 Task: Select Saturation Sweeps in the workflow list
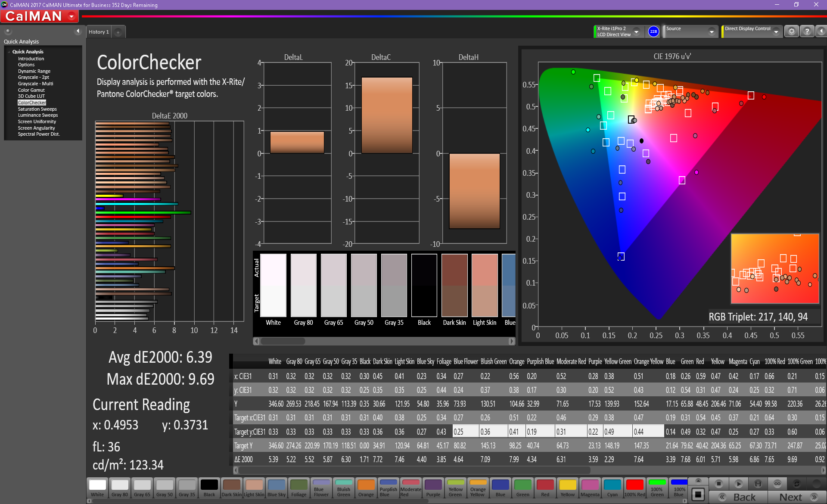37,109
